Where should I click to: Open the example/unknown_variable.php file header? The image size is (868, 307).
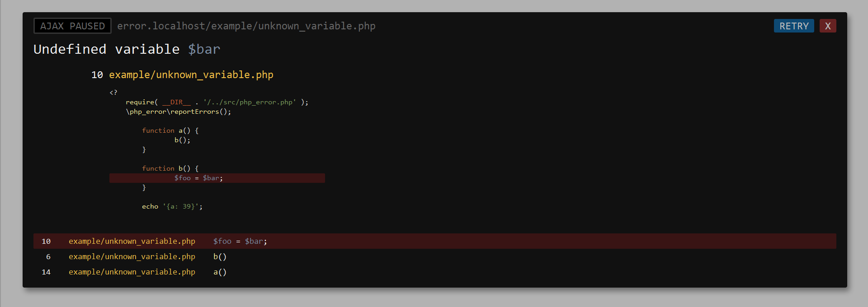tap(191, 75)
